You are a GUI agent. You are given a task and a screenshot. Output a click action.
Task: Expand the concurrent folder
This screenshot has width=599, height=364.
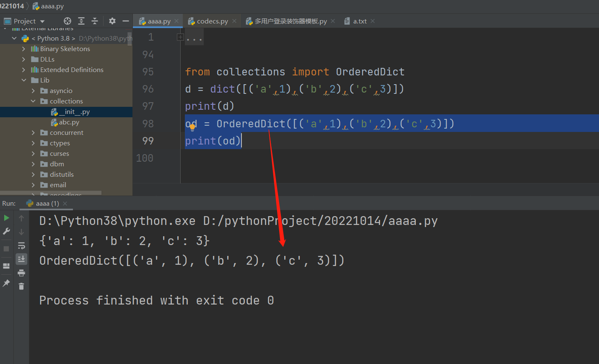point(33,132)
